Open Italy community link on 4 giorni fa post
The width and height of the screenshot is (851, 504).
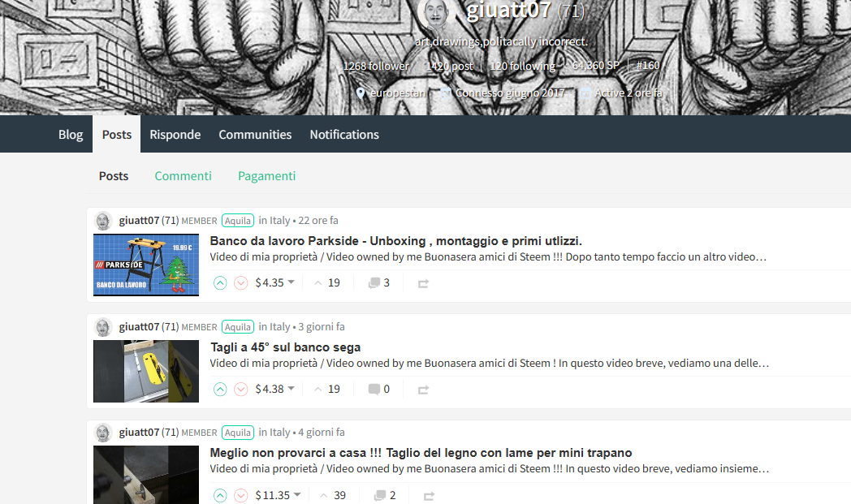[279, 433]
